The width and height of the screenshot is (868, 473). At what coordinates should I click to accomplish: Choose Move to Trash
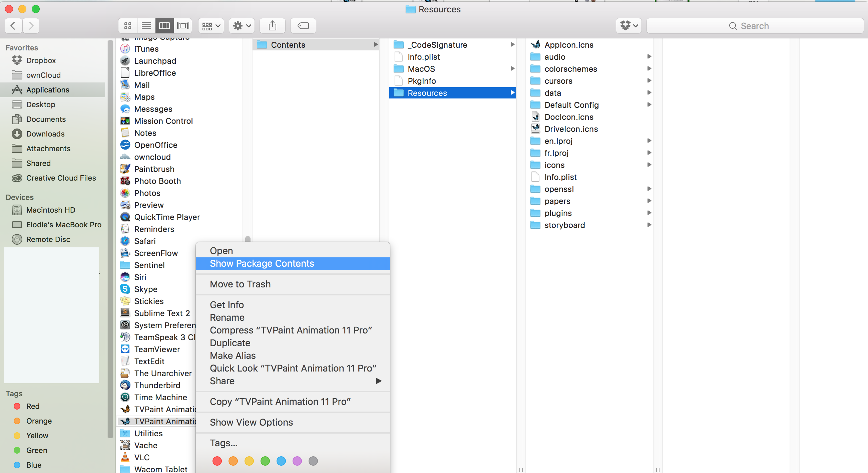click(x=293, y=284)
